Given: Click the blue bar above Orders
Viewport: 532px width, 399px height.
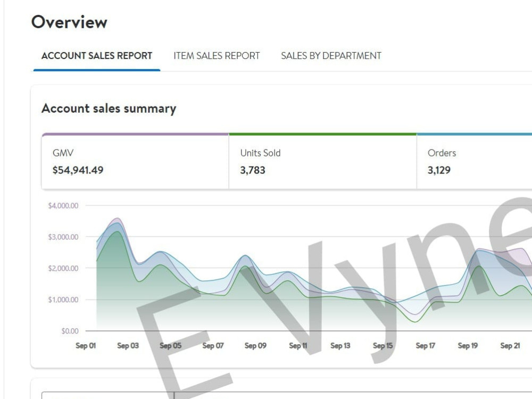Looking at the screenshot, I should (475, 135).
